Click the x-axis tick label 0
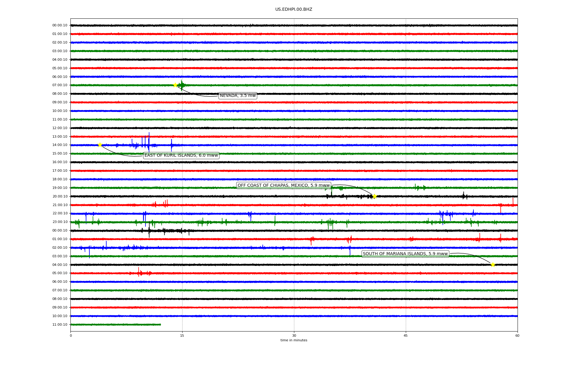Screen dimensions: 588x368 tap(71, 335)
